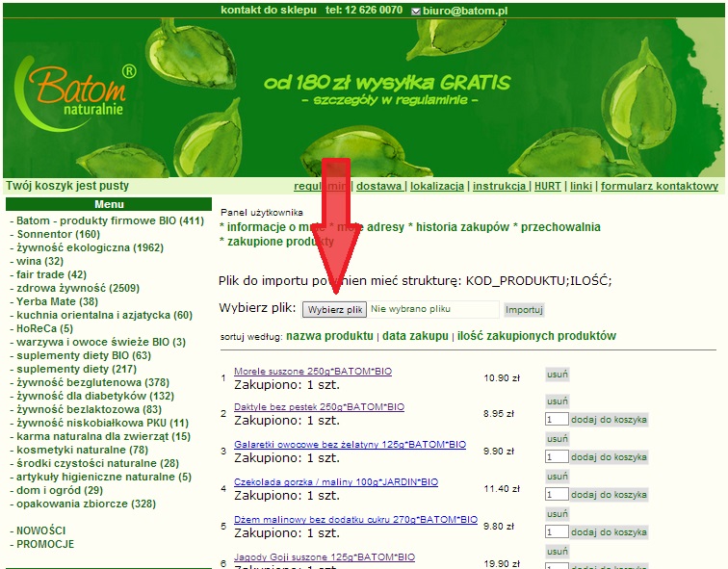Add Czekolada gorzka via dodaj do koszyka
Image resolution: width=728 pixels, height=569 pixels.
pyautogui.click(x=609, y=495)
